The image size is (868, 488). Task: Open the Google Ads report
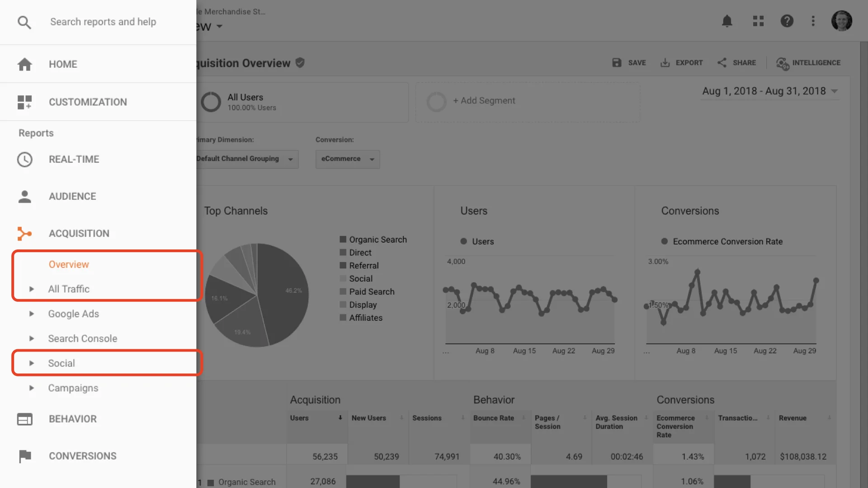73,314
